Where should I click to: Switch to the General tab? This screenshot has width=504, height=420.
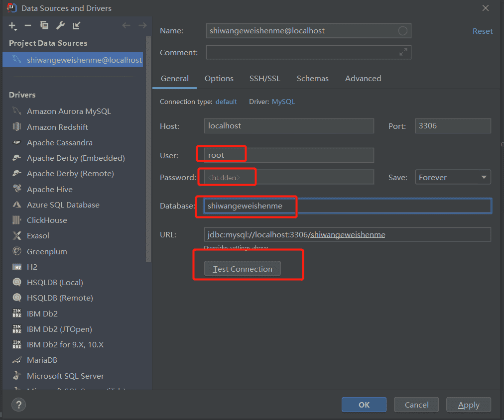(174, 78)
